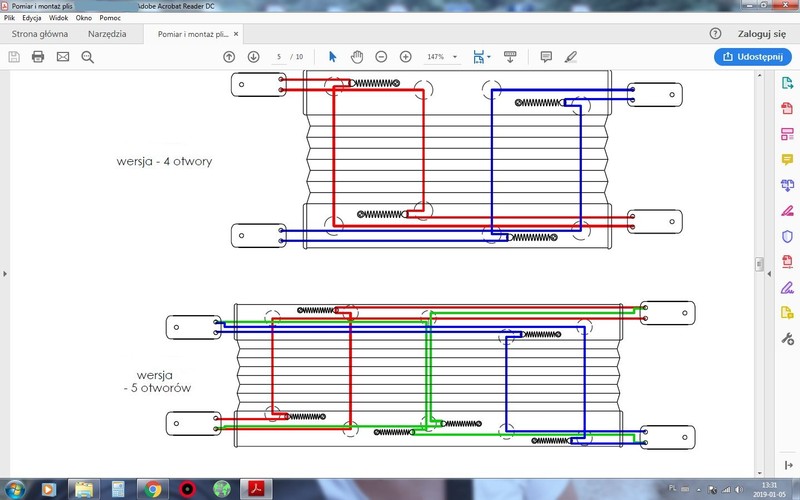
Task: Click the Udostępnij share button
Action: point(753,57)
